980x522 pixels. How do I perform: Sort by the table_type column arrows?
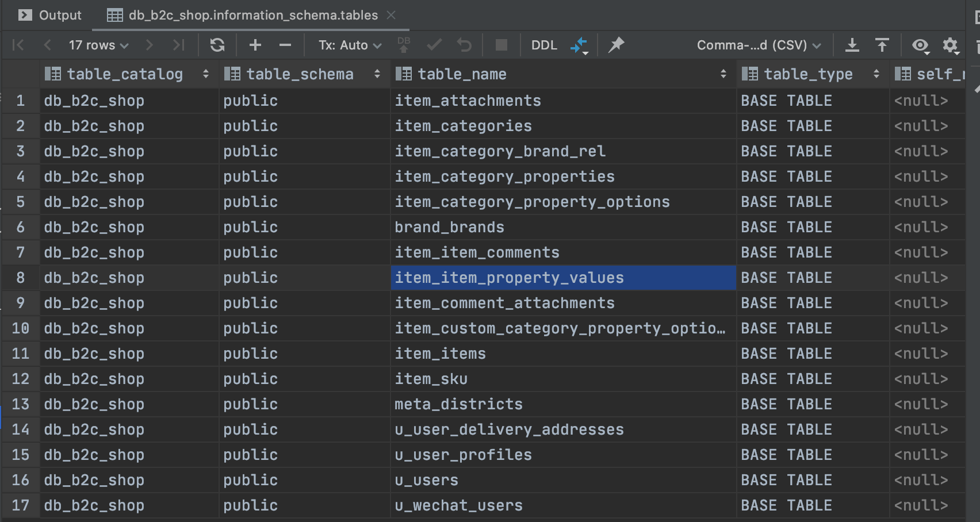click(x=876, y=74)
